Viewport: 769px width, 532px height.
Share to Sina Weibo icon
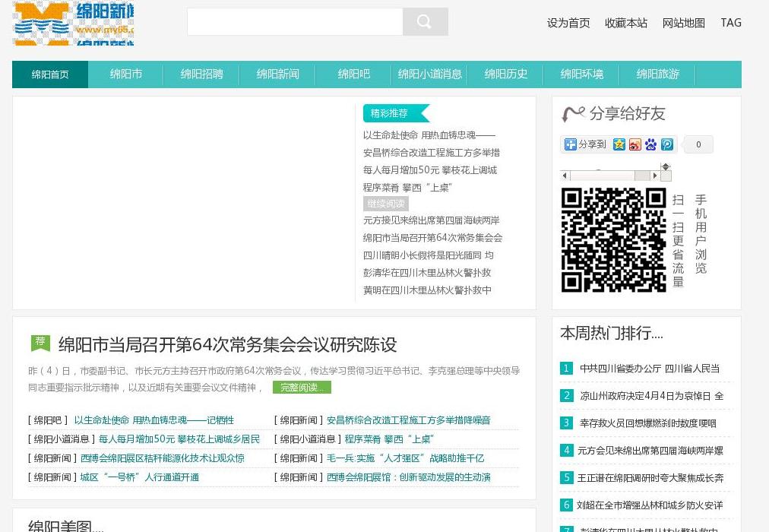tap(635, 144)
